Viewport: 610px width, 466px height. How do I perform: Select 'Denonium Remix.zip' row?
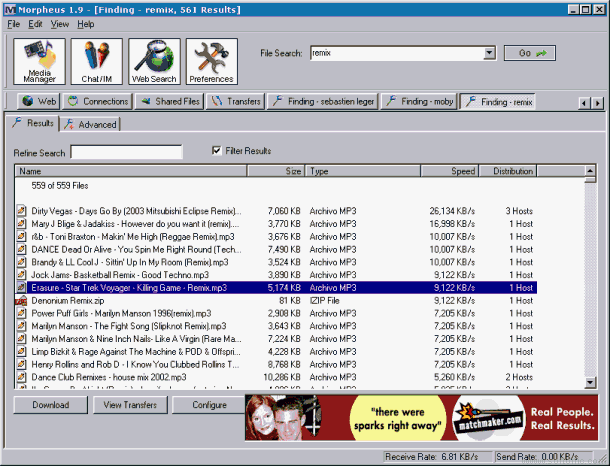click(276, 301)
